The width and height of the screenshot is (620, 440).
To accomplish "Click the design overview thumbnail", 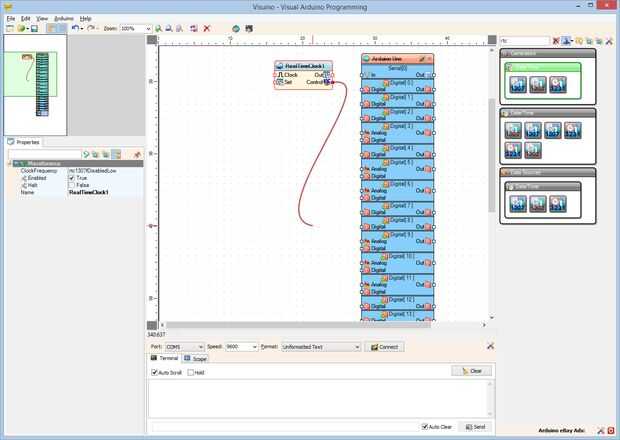I will pos(35,85).
